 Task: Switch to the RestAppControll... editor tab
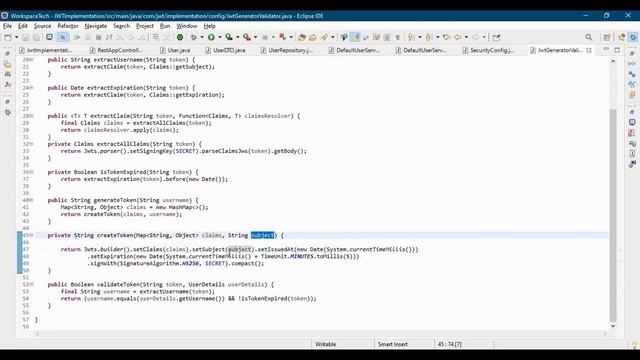116,50
